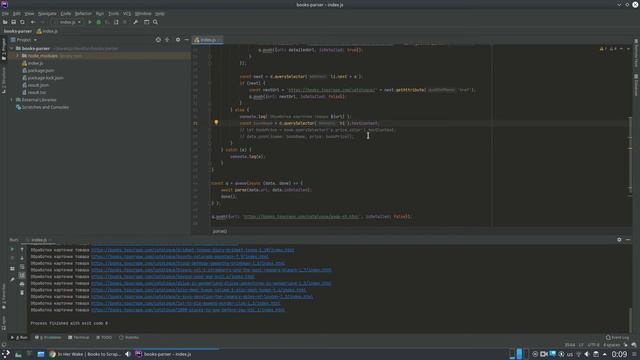This screenshot has width=640, height=360.
Task: Open the Run menu
Action: click(100, 13)
